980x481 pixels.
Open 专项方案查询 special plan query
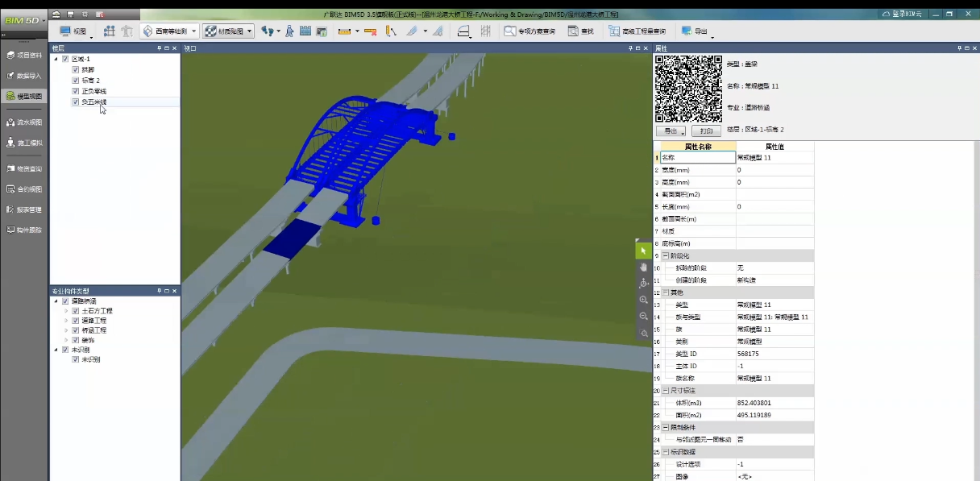(x=529, y=31)
